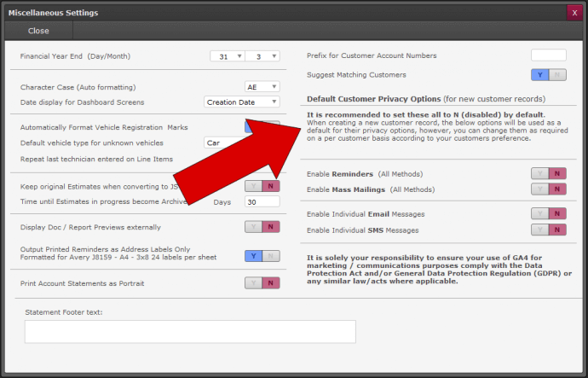
Task: Toggle Enable Reminders switch
Action: tap(548, 173)
